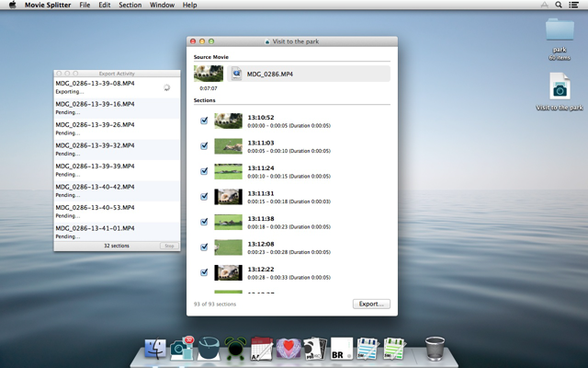Image resolution: width=588 pixels, height=368 pixels.
Task: Select pending export MDG_0286-13-39-32.MP4 row
Action: [x=117, y=149]
